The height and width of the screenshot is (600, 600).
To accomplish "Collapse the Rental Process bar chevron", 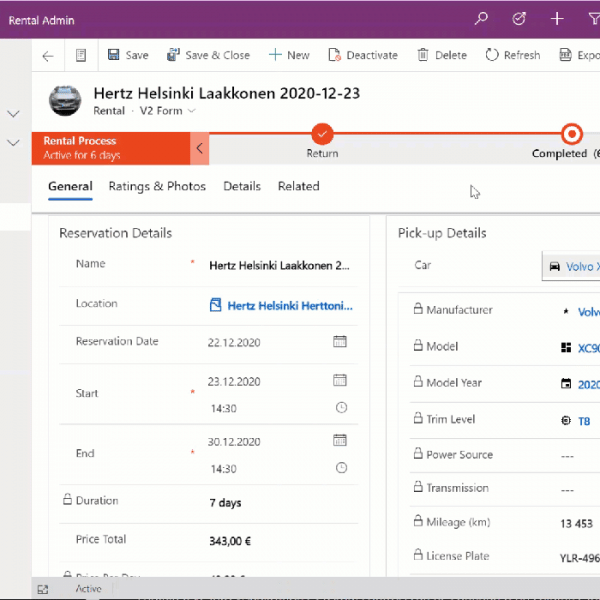I will pyautogui.click(x=199, y=148).
